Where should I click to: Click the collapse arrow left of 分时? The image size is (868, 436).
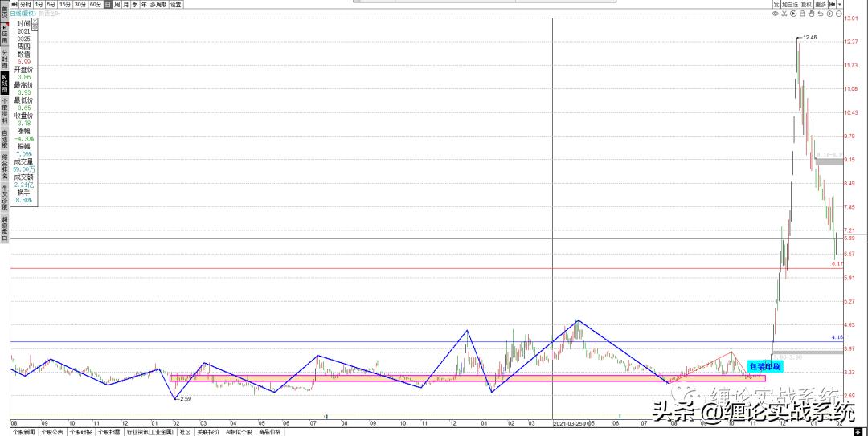pos(14,4)
